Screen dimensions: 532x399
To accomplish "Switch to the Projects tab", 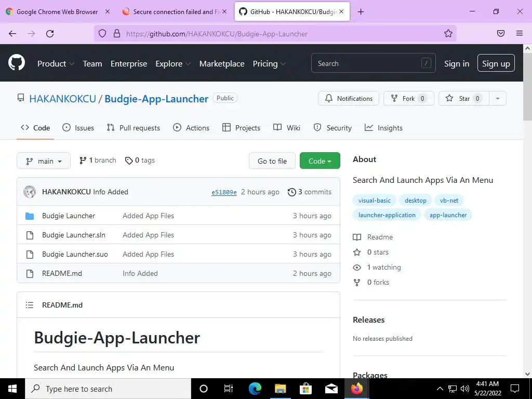I will [241, 128].
